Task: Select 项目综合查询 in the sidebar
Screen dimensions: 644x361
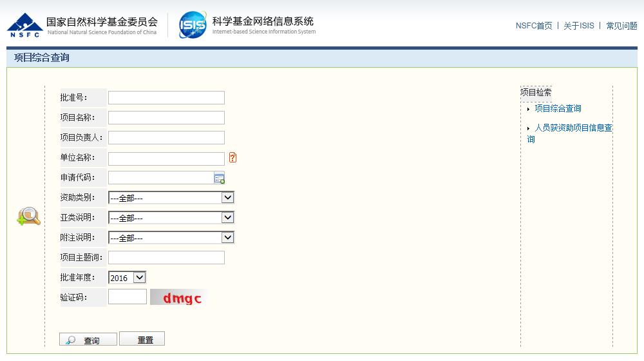Action: (558, 109)
